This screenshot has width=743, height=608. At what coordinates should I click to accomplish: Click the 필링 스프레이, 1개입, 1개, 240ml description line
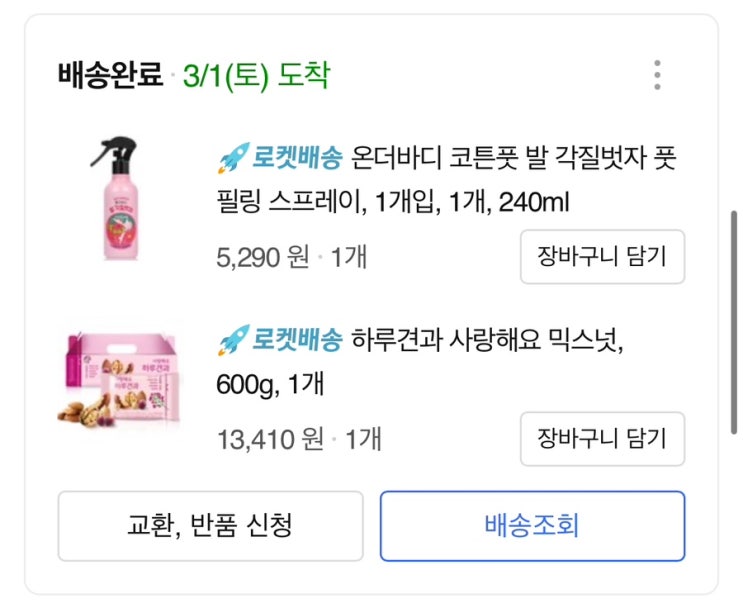tap(393, 202)
